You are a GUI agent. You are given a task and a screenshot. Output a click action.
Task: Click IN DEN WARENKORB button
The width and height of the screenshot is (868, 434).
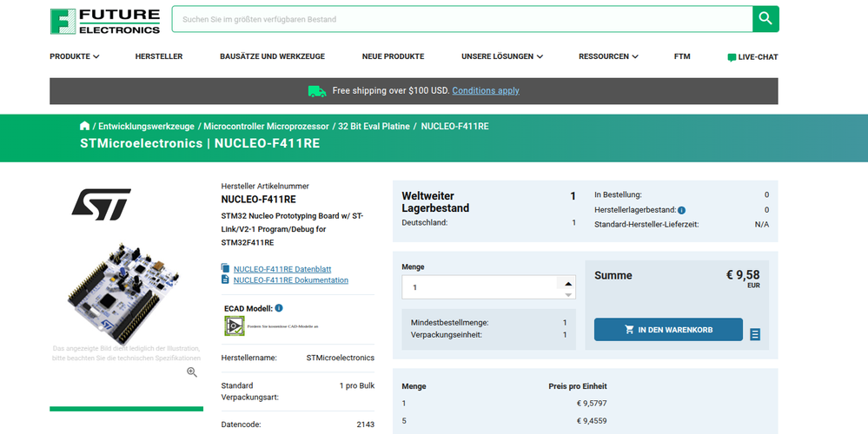pyautogui.click(x=668, y=330)
